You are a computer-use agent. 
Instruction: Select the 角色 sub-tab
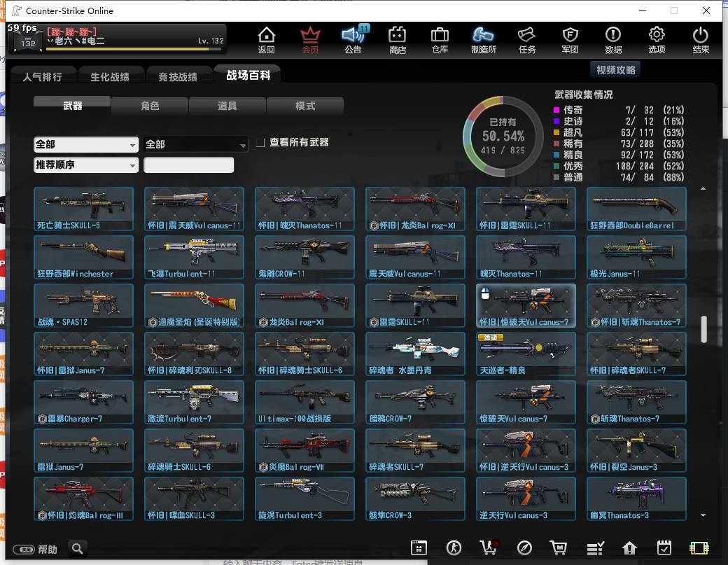tap(150, 106)
